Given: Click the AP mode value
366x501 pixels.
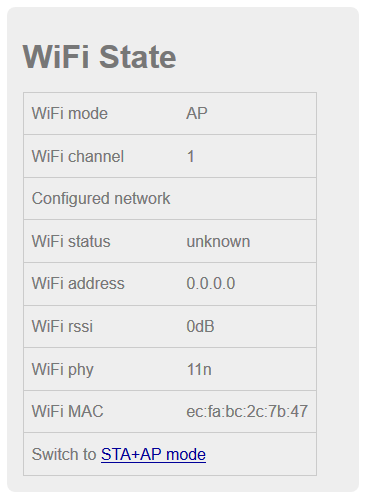Looking at the screenshot, I should 197,113.
